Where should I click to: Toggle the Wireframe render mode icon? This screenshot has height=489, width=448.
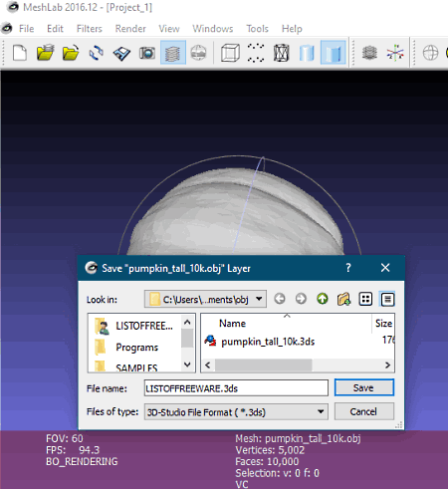tap(282, 53)
